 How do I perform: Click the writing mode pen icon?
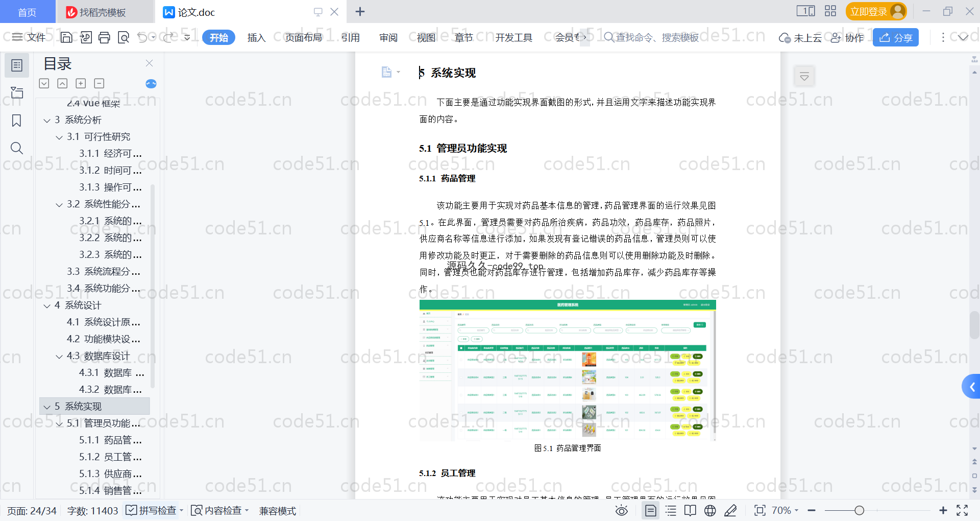point(730,510)
